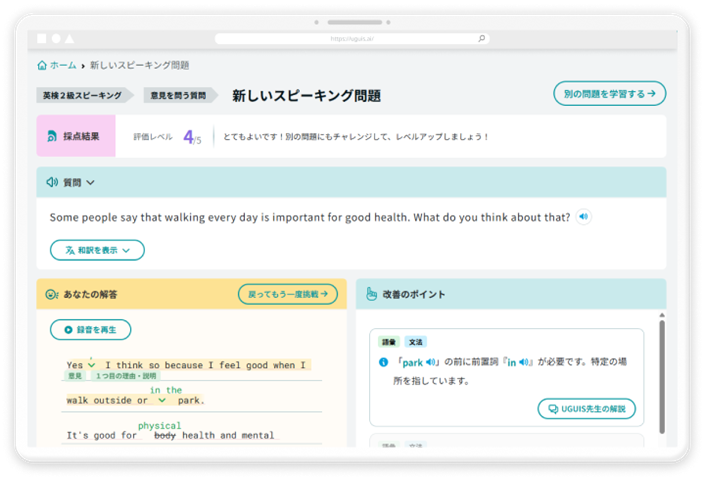Viewport: 704px width, 478px height.
Task: Click the speaker icon beside 質問 header
Action: (51, 182)
